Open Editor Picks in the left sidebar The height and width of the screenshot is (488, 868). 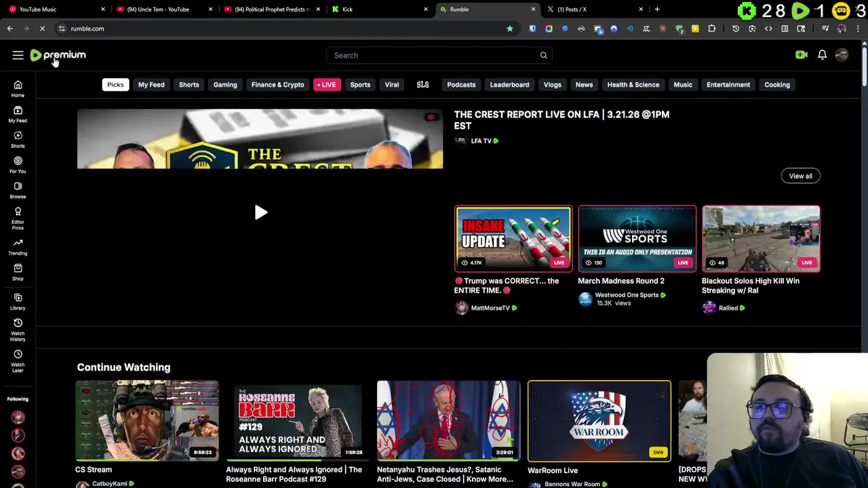click(18, 218)
